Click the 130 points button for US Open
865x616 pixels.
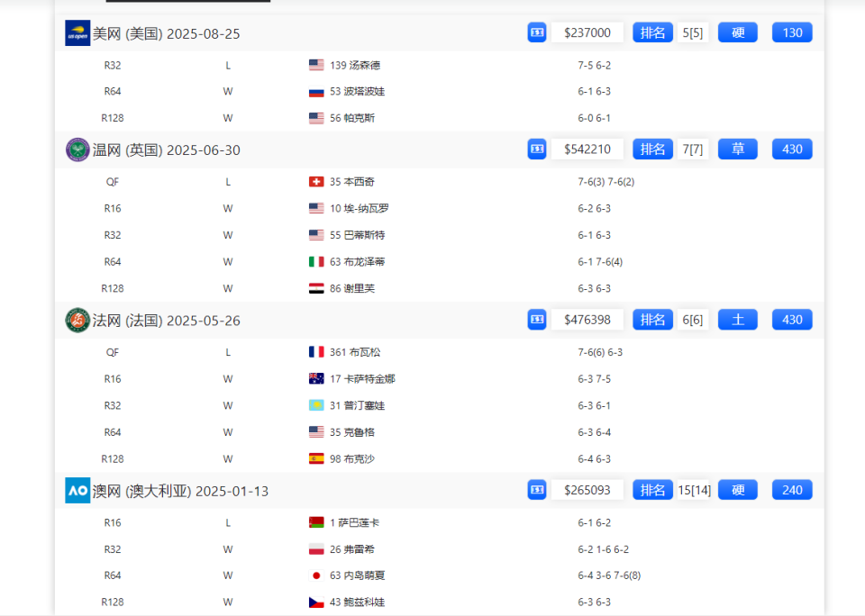[792, 32]
